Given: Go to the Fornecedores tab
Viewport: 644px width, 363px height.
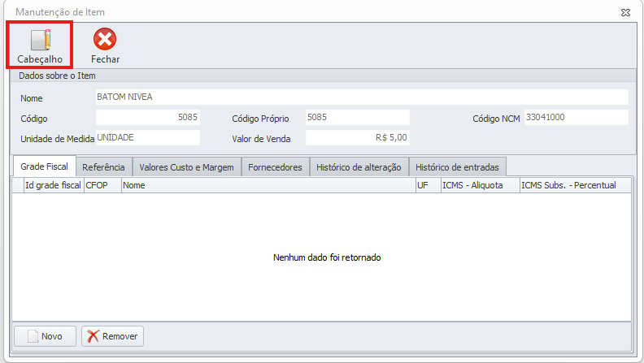Looking at the screenshot, I should pyautogui.click(x=275, y=166).
